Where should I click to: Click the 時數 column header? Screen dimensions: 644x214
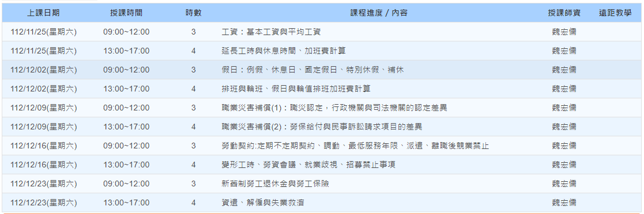pos(194,13)
